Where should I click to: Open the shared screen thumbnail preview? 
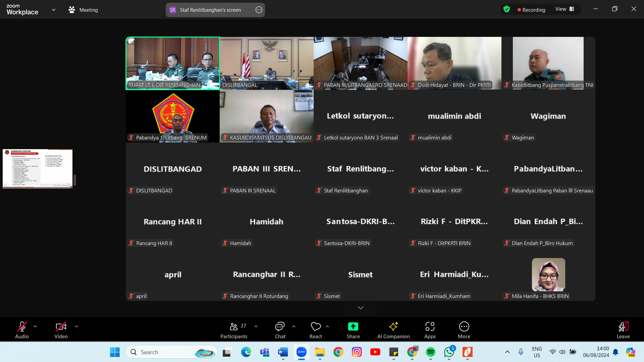pos(38,169)
